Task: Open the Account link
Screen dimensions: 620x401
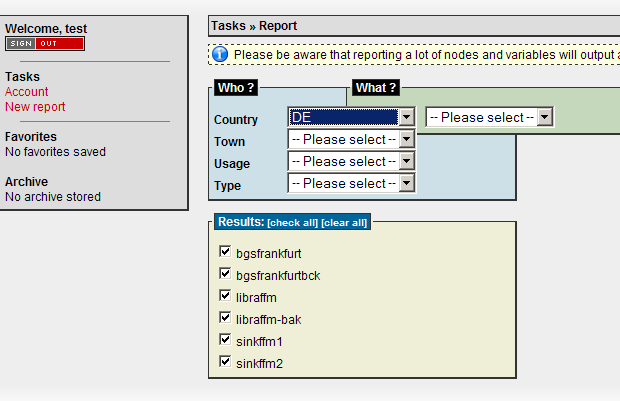Action: pos(26,92)
